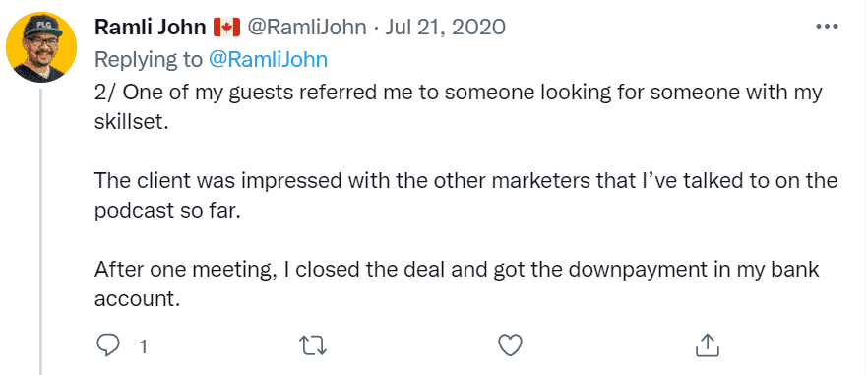Like the tweet with the heart icon

click(511, 345)
